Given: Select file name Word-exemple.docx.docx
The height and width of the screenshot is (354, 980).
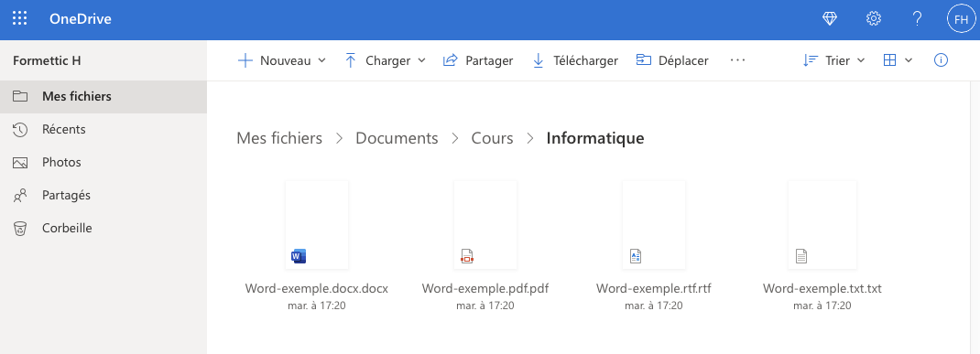Looking at the screenshot, I should coord(317,288).
